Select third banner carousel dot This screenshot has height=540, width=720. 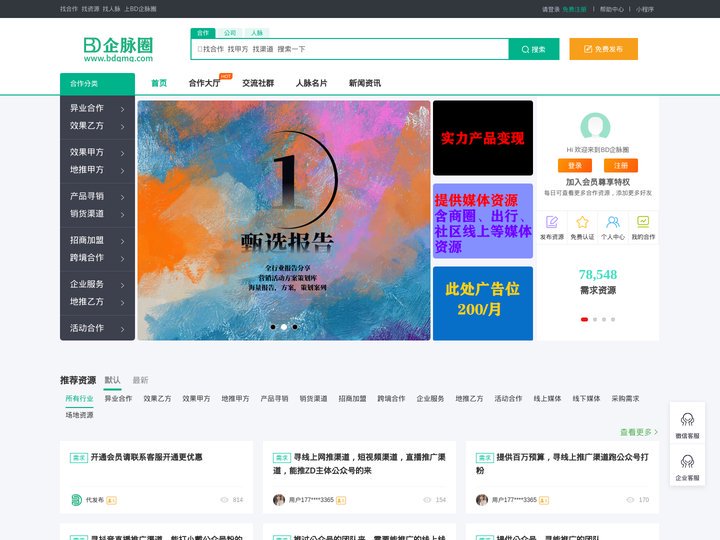tap(295, 327)
